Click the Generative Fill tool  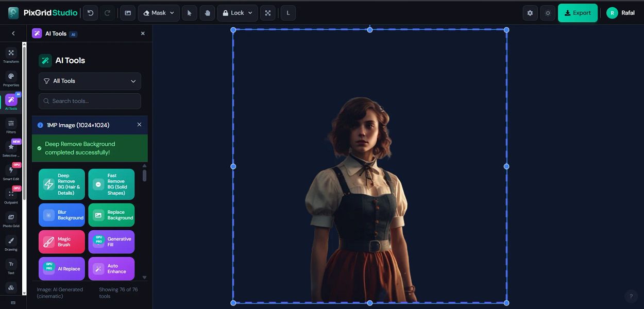(111, 242)
